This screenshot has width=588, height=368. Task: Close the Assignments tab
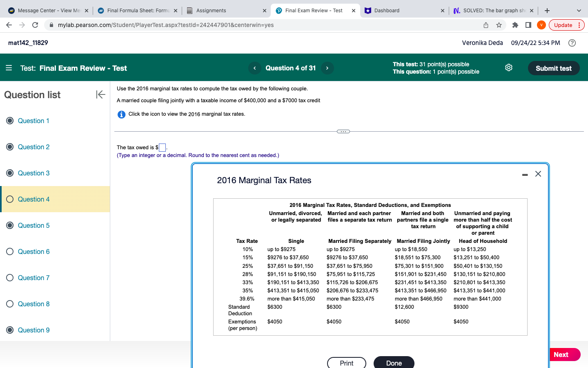tap(265, 11)
